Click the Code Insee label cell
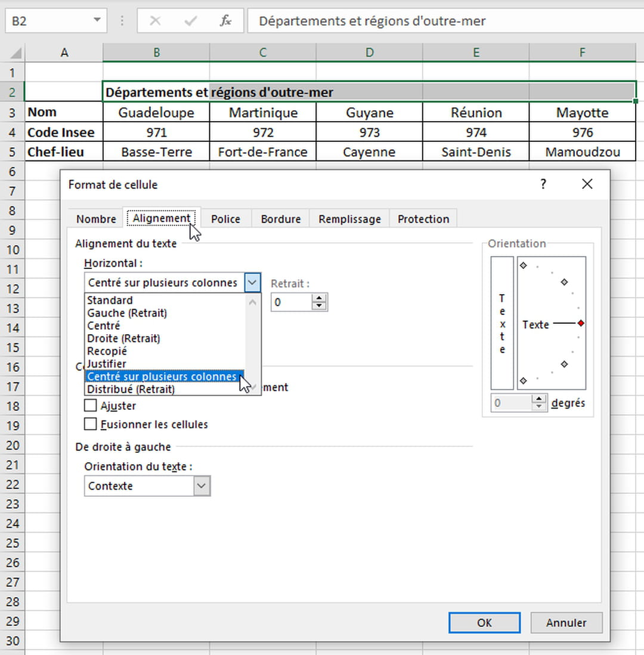 [x=64, y=132]
